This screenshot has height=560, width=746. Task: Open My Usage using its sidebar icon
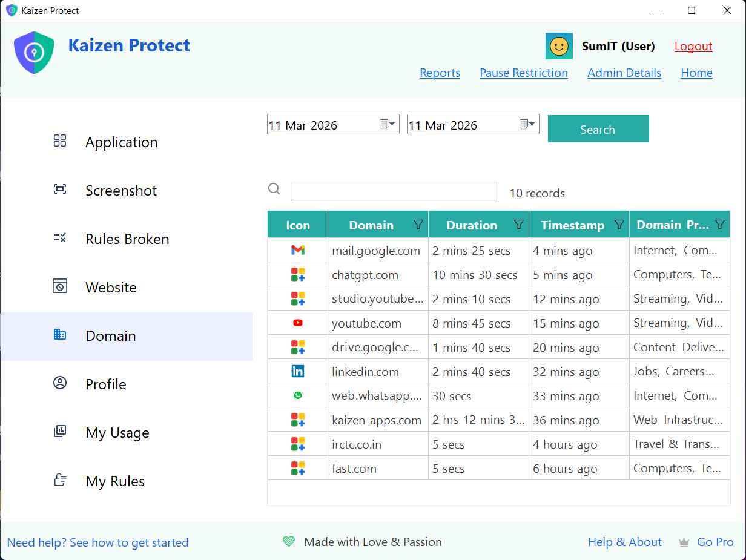point(59,431)
